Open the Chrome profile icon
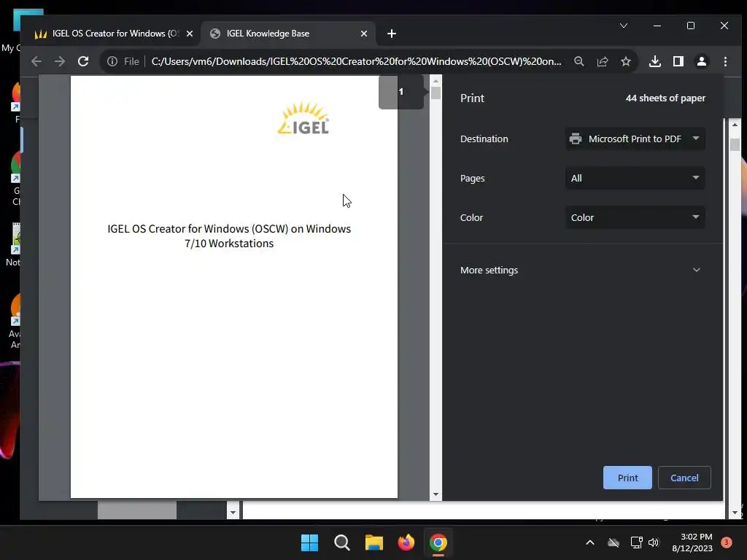This screenshot has width=747, height=560. point(702,61)
